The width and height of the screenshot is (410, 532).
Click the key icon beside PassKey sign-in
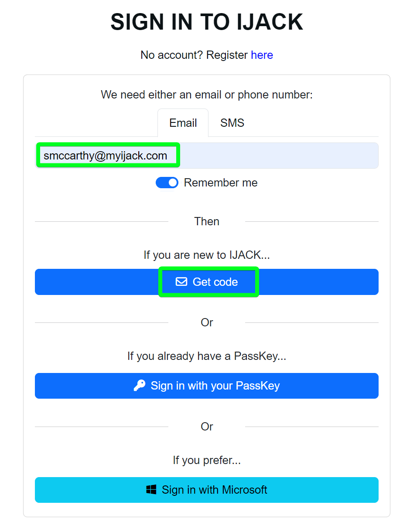(140, 386)
